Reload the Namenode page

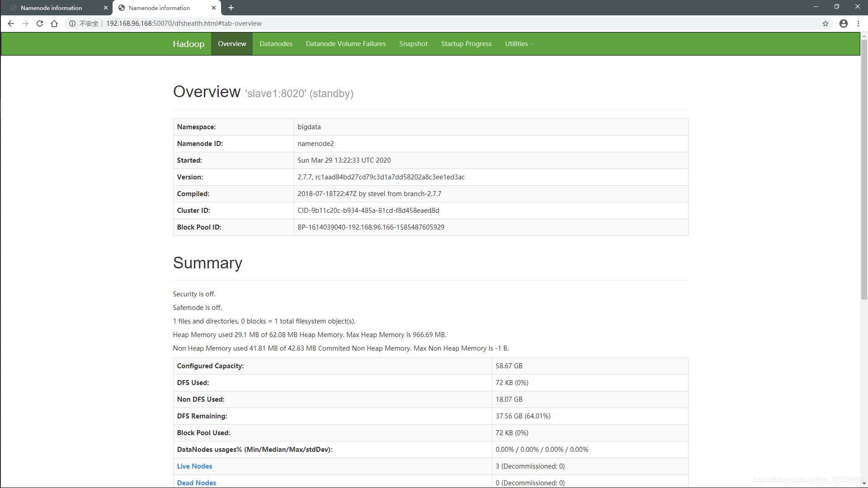(x=40, y=23)
